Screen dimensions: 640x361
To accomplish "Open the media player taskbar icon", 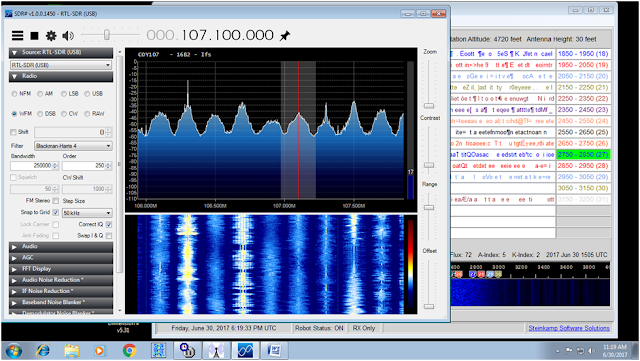I will pos(99,351).
